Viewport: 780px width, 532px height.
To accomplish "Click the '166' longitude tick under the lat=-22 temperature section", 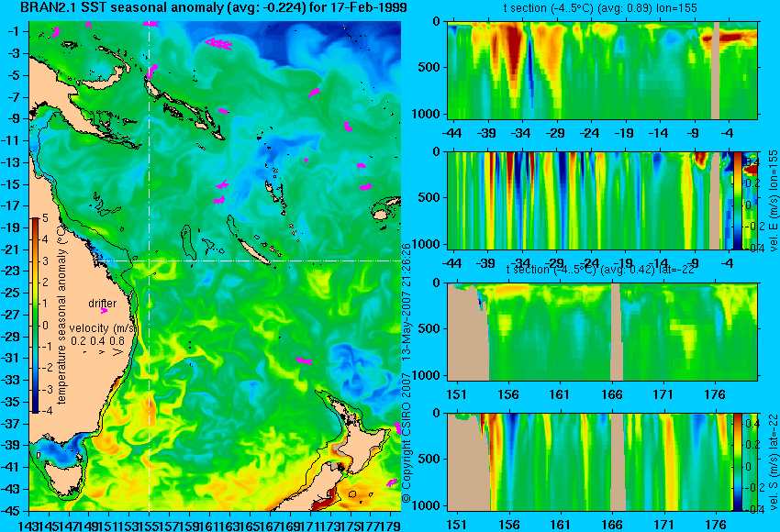I will point(612,394).
